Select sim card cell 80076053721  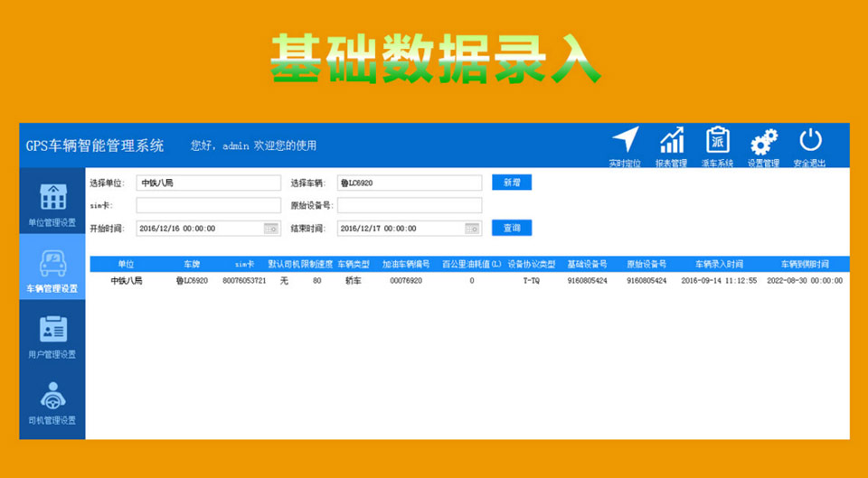click(245, 281)
